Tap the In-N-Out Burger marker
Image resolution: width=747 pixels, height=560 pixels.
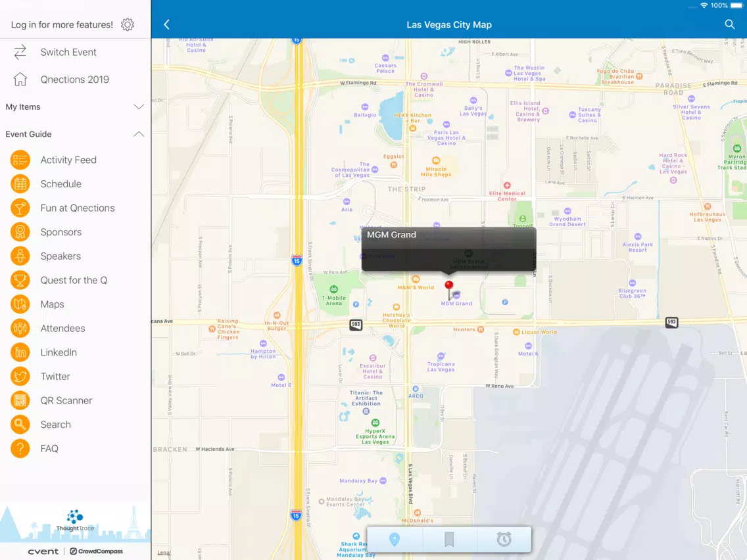[277, 315]
